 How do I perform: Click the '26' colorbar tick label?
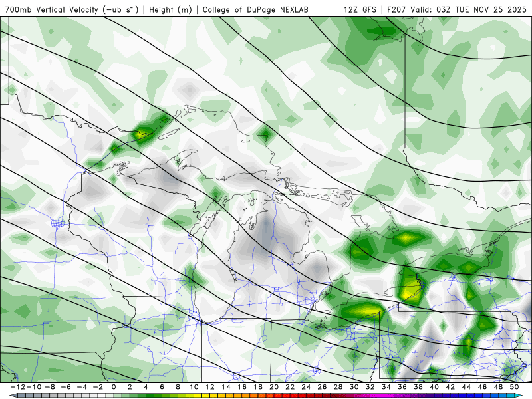[x=322, y=387]
